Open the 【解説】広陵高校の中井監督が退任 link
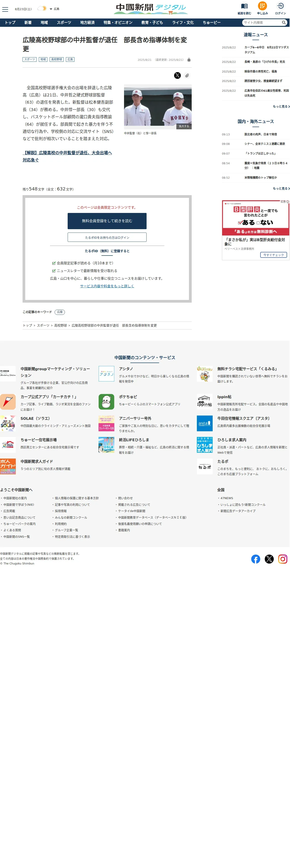Screen dimensions: 290x868 [67, 156]
